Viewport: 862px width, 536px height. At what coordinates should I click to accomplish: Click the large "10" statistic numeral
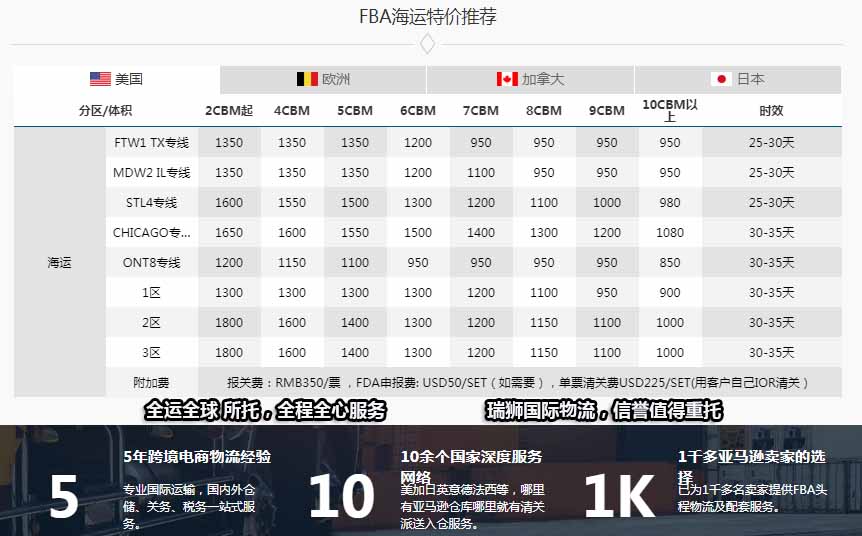pyautogui.click(x=340, y=496)
